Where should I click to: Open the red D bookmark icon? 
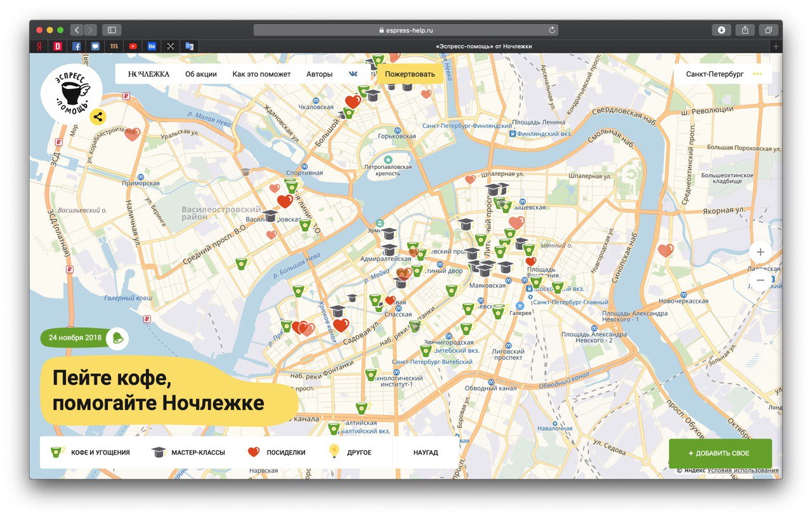tap(58, 46)
